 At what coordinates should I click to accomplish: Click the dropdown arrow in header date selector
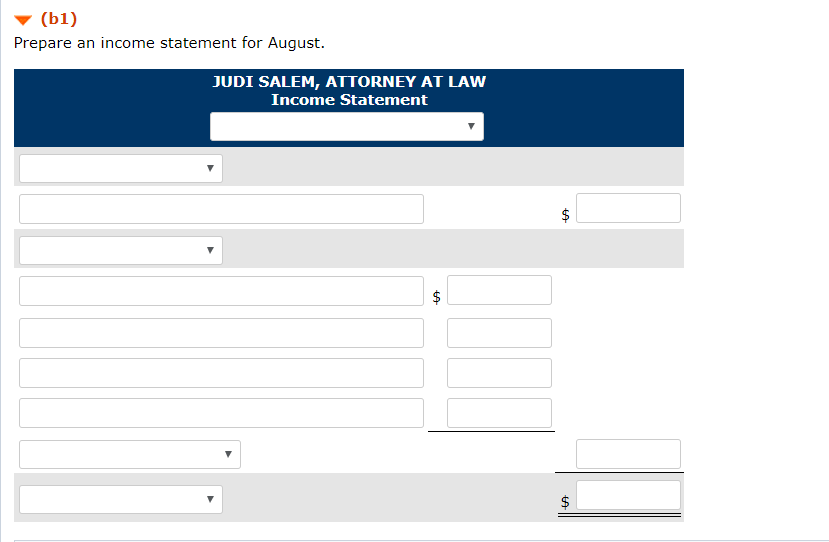click(471, 126)
